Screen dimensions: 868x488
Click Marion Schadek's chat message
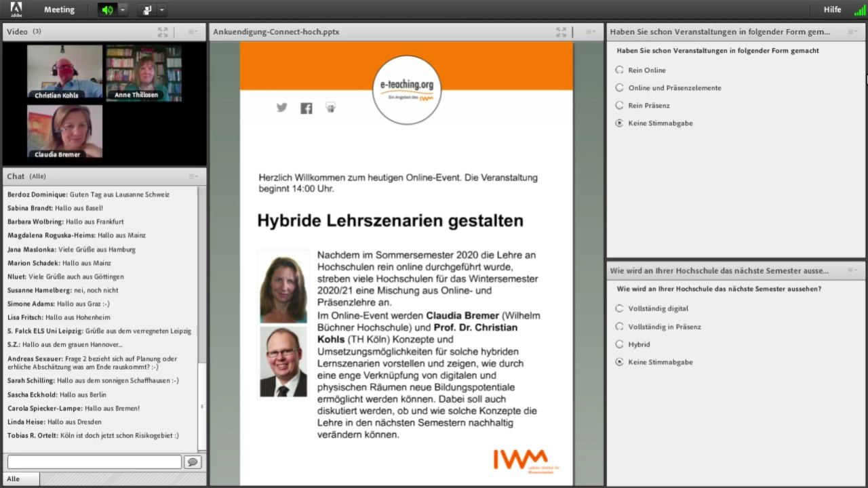coord(59,263)
